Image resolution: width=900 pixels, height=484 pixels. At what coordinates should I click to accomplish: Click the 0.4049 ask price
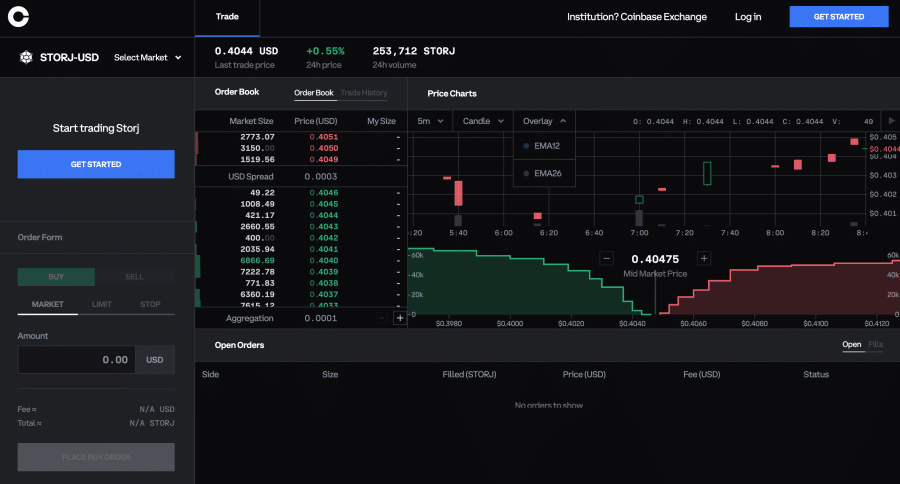pyautogui.click(x=324, y=160)
